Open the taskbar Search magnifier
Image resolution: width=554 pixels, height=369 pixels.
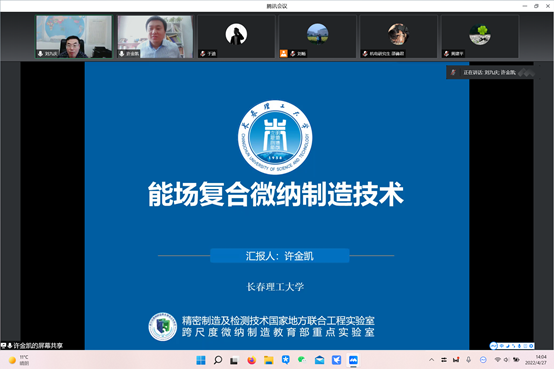point(218,360)
